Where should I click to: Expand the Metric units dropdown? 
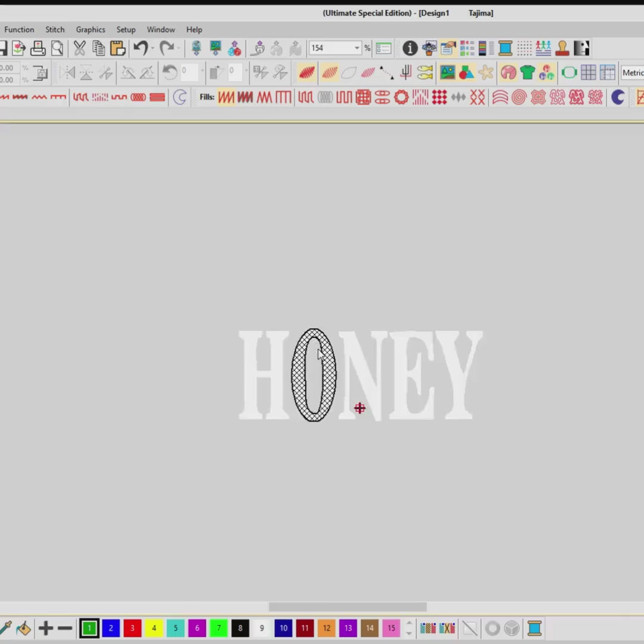(x=632, y=73)
